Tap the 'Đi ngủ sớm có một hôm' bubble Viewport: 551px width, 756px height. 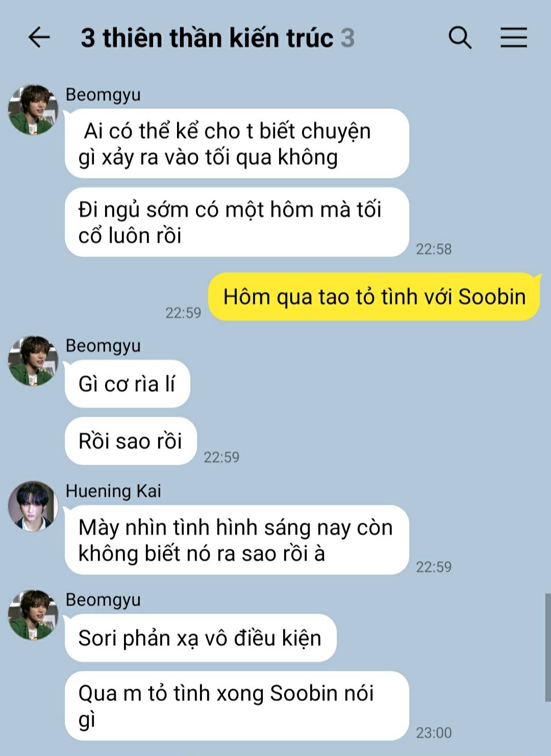[237, 222]
